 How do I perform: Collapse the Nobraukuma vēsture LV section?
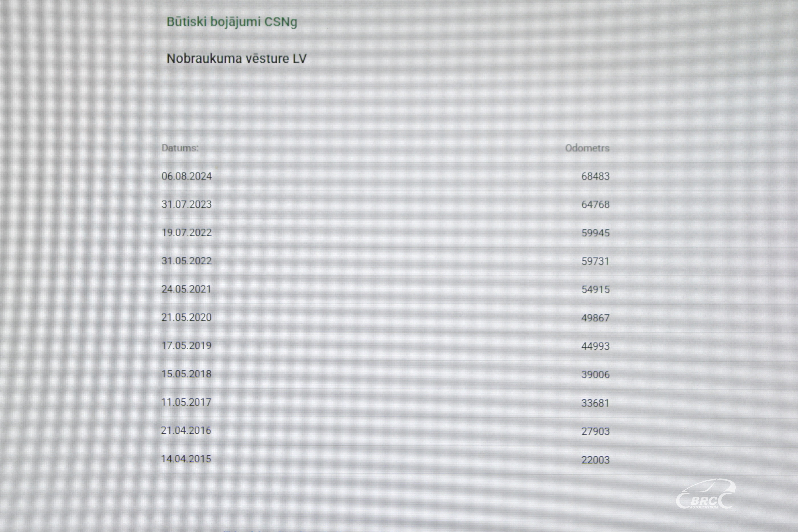237,58
